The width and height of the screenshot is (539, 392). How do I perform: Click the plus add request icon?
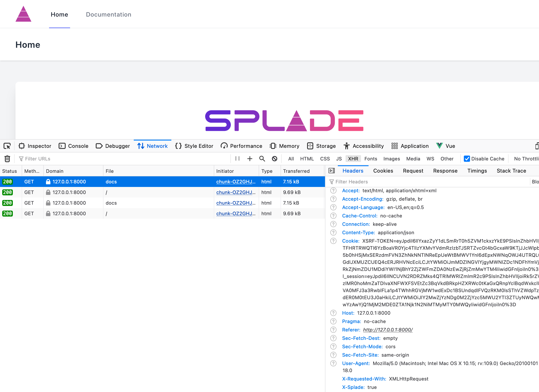click(x=250, y=159)
